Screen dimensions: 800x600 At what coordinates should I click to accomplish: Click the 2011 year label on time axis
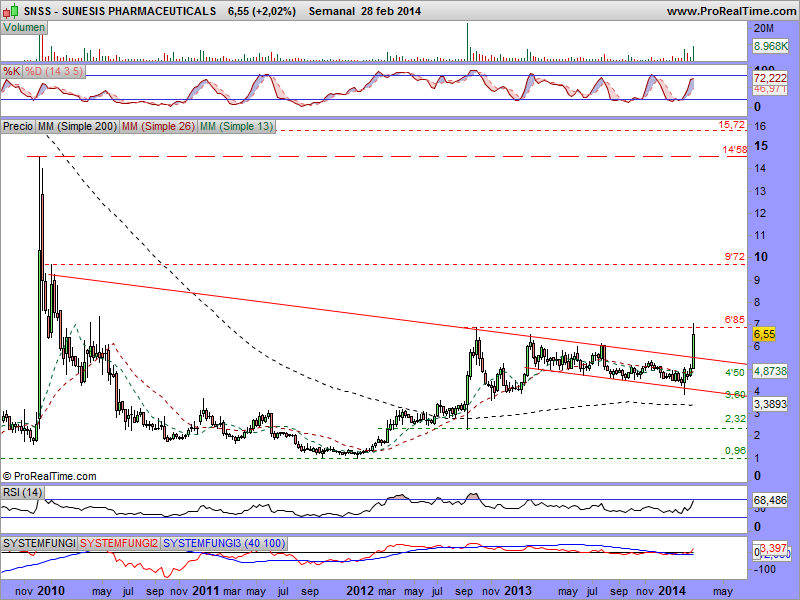tap(206, 591)
